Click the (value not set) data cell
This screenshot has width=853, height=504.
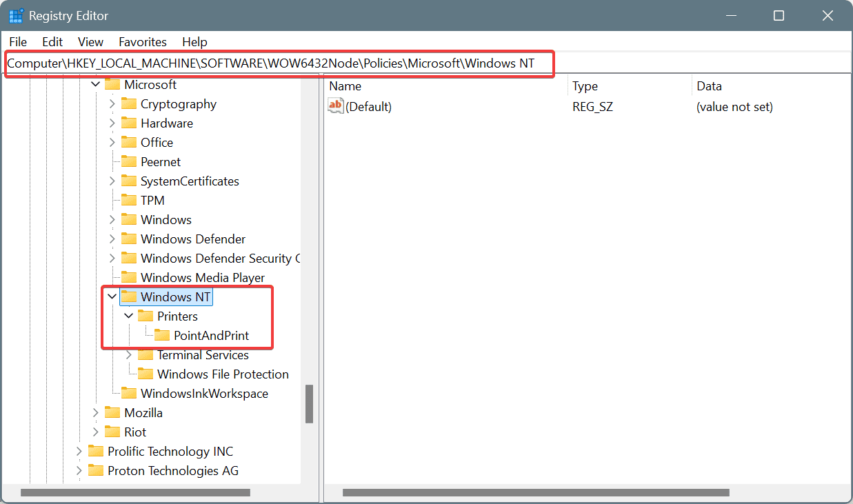734,107
